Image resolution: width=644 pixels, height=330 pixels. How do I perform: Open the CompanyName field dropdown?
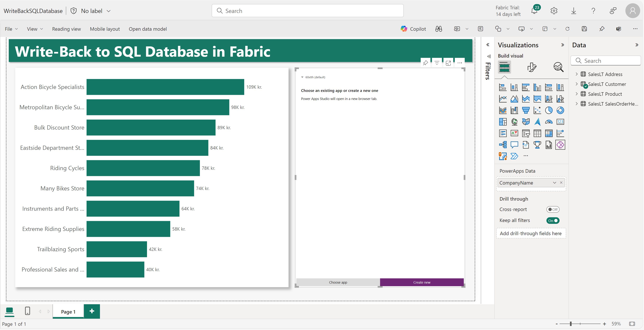pos(554,183)
